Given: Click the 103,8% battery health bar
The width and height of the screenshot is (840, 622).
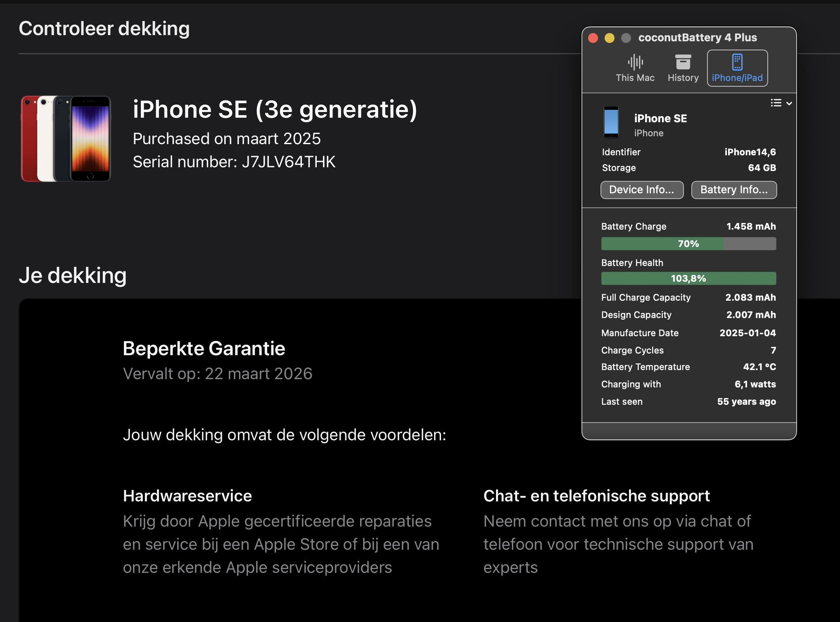Looking at the screenshot, I should click(688, 278).
